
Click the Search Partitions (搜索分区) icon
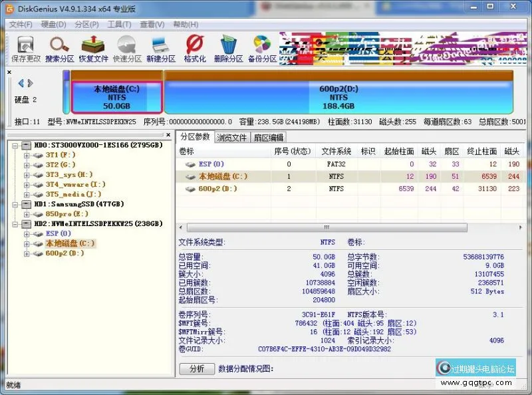coord(59,49)
